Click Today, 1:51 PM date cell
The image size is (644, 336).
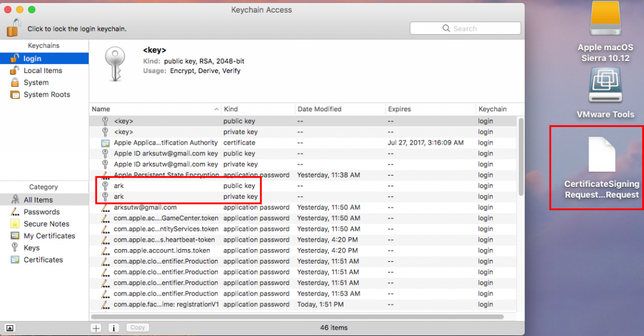[x=320, y=305]
